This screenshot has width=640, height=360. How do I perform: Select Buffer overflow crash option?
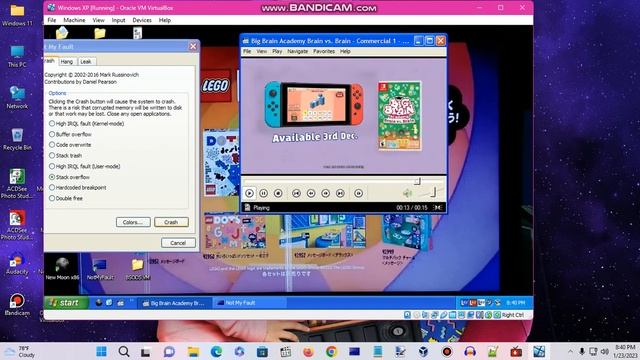pos(70,134)
